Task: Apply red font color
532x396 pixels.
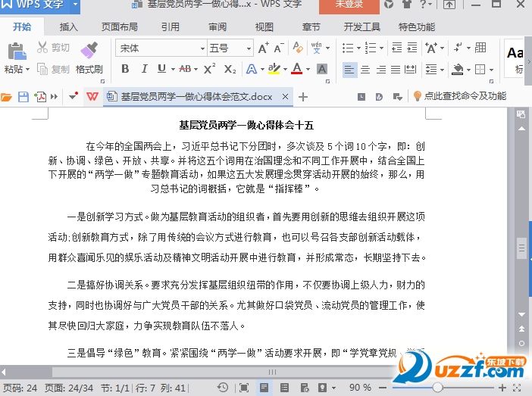Action: [x=297, y=69]
